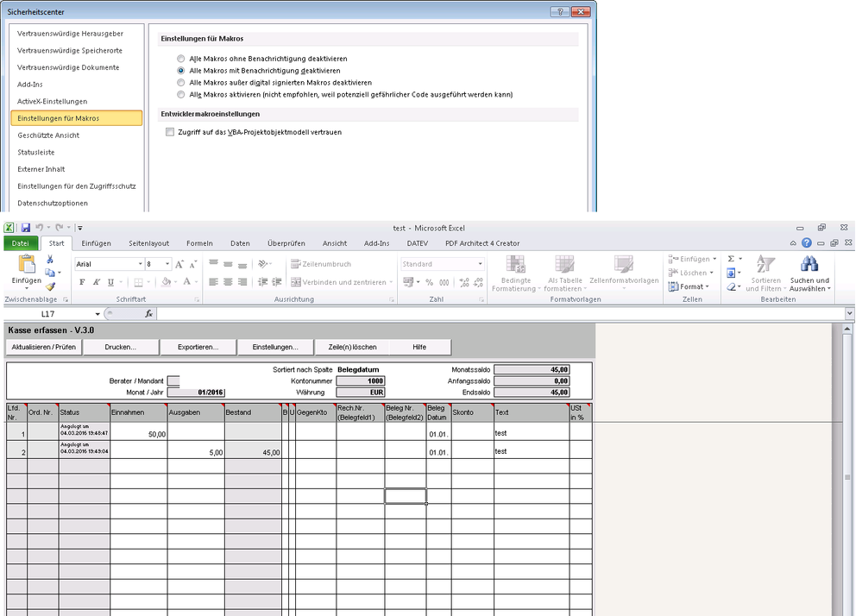Click the Hilfe button in Kasse sheet
Viewport: 862px width, 616px height.
[x=419, y=348]
